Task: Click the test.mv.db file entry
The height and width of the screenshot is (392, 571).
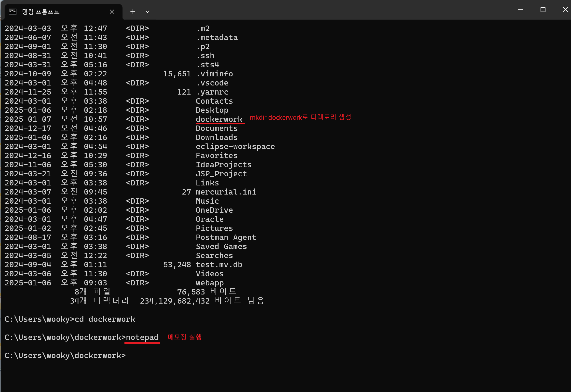Action: [219, 265]
